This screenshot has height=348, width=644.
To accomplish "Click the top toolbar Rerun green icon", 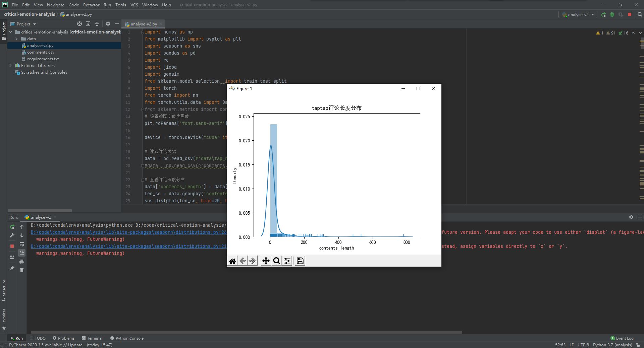I will [603, 14].
